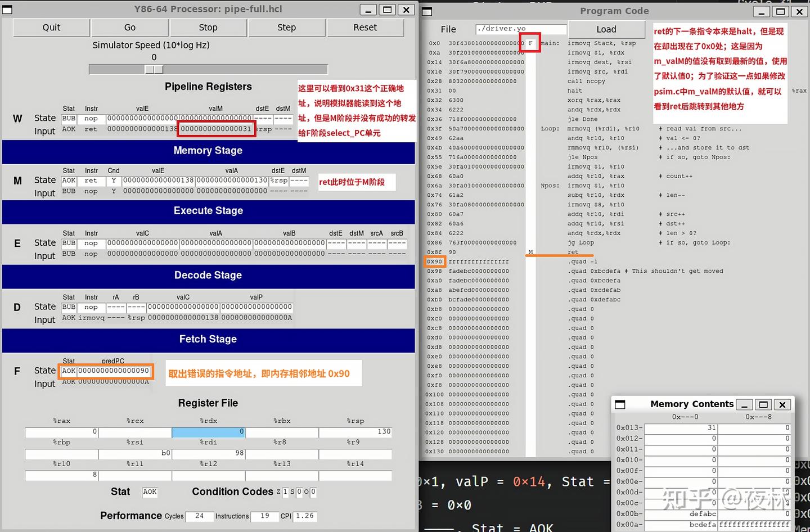Select the '.quad -1' line in Program Code
The width and height of the screenshot is (810, 532).
point(583,262)
